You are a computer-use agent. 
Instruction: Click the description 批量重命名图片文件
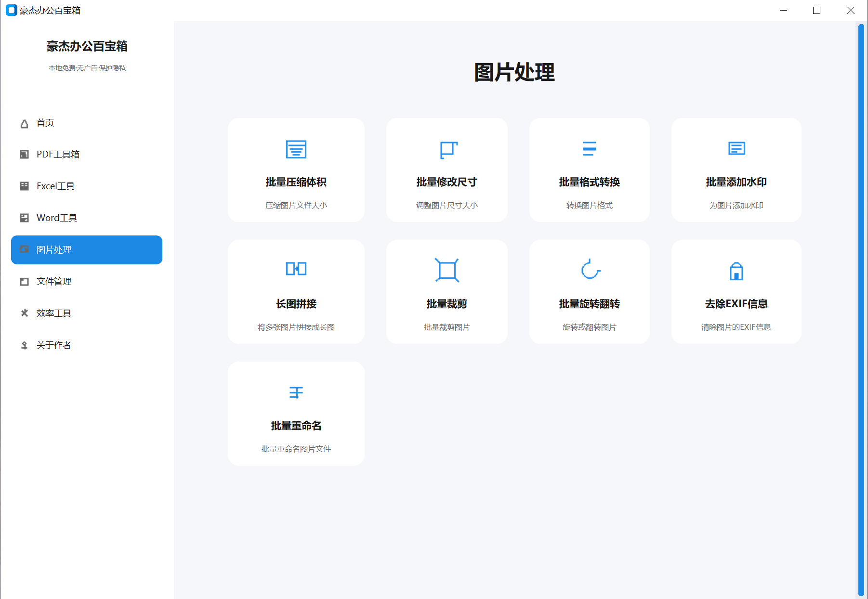(x=296, y=449)
